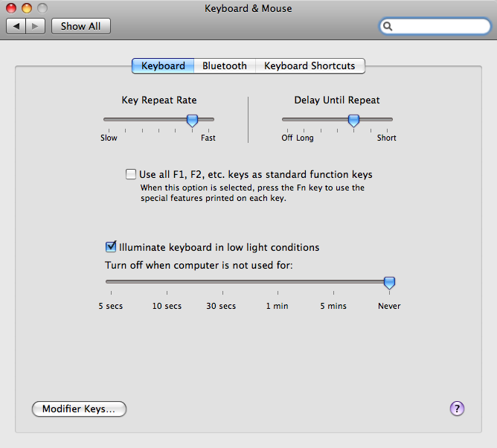Click the Keyboard & Mouse window title

tap(248, 9)
